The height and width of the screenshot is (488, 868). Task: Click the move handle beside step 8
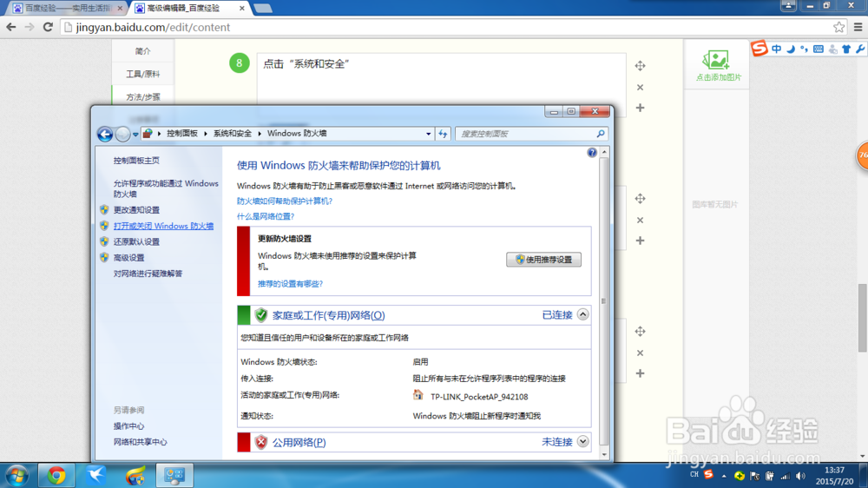[640, 66]
